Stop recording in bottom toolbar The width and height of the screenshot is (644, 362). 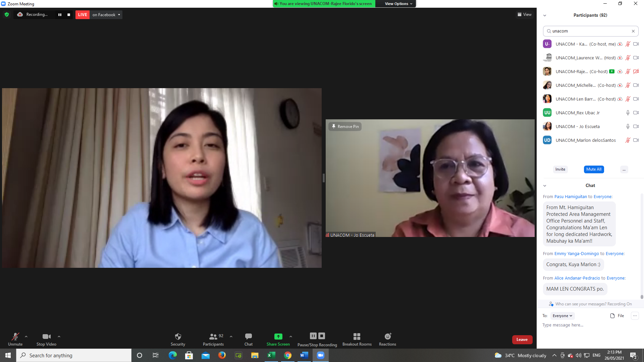click(322, 336)
